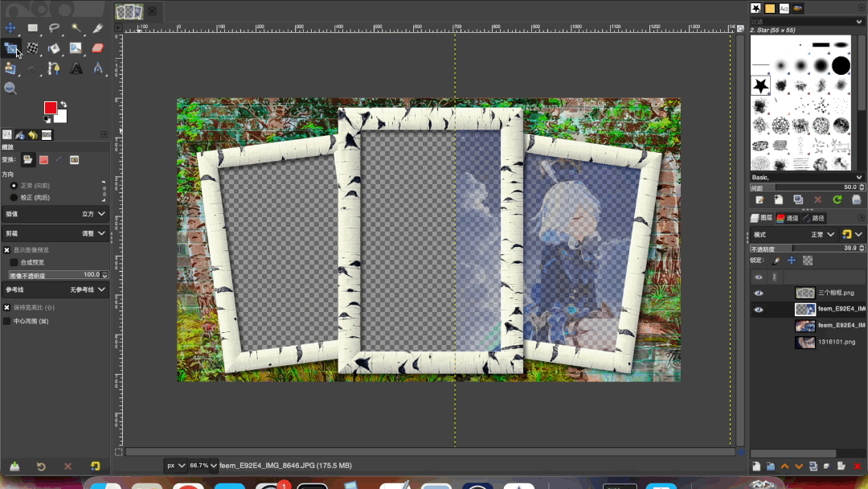
Task: Open the red foreground color swatch
Action: pos(51,108)
